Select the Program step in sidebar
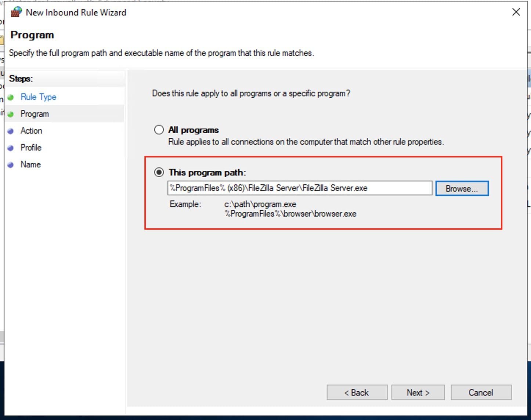 click(x=35, y=114)
